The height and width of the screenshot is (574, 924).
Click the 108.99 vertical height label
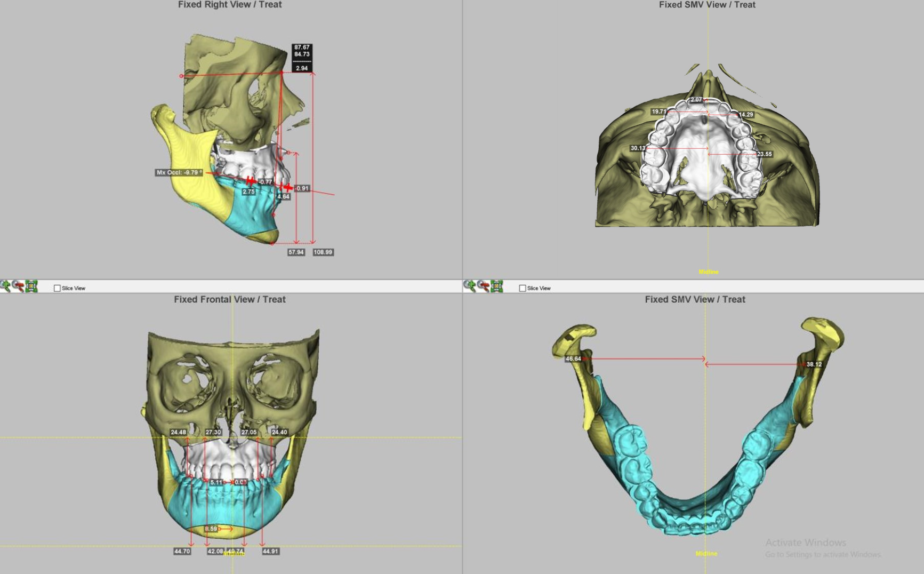(x=323, y=252)
